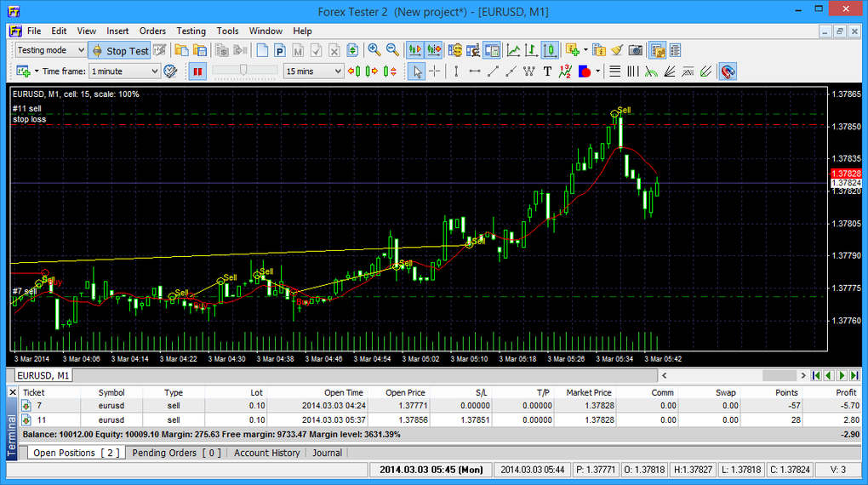Select the Fibonacci retracement horizontal lines tool
Image resolution: width=868 pixels, height=485 pixels.
(x=614, y=71)
